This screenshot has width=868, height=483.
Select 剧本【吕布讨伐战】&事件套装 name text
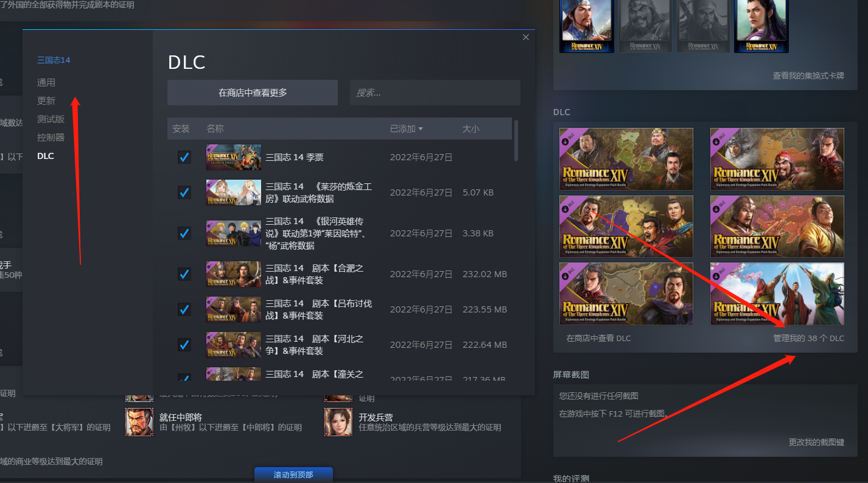(x=318, y=309)
